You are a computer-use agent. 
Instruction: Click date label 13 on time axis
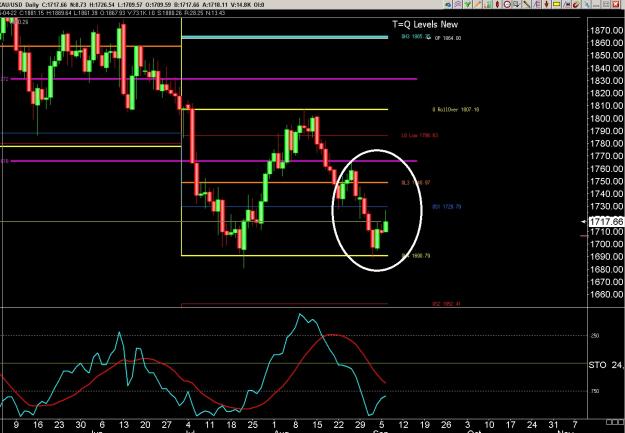pos(124,425)
